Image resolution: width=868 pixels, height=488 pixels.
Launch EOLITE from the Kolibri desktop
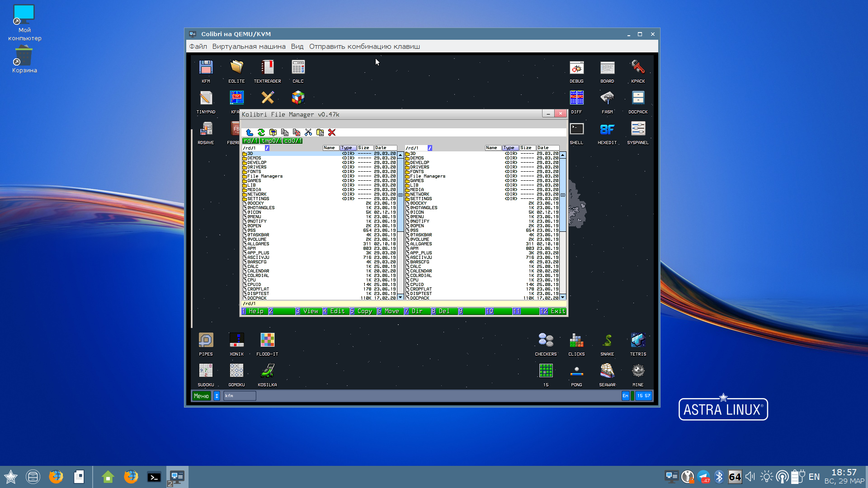click(236, 68)
